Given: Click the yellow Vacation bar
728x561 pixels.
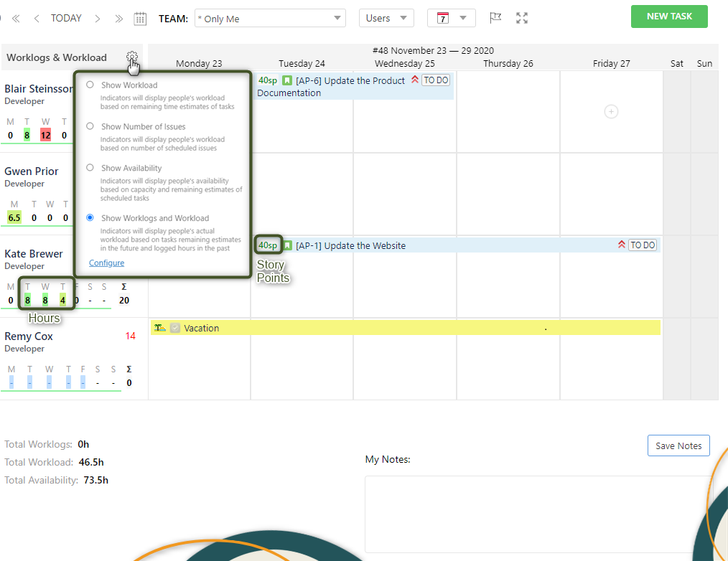Looking at the screenshot, I should click(406, 328).
